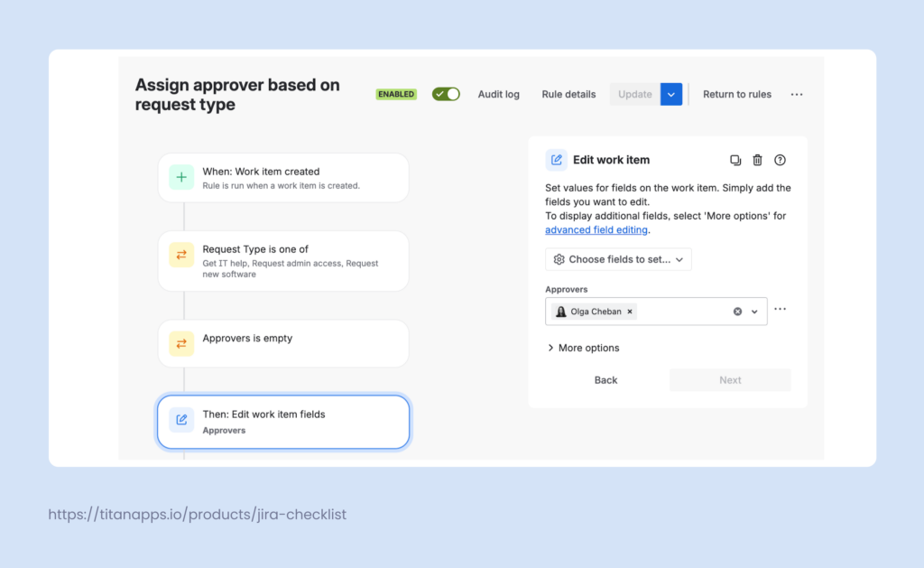The height and width of the screenshot is (568, 924).
Task: Click the duplicate icon in the Edit work item panel
Action: pyautogui.click(x=735, y=160)
